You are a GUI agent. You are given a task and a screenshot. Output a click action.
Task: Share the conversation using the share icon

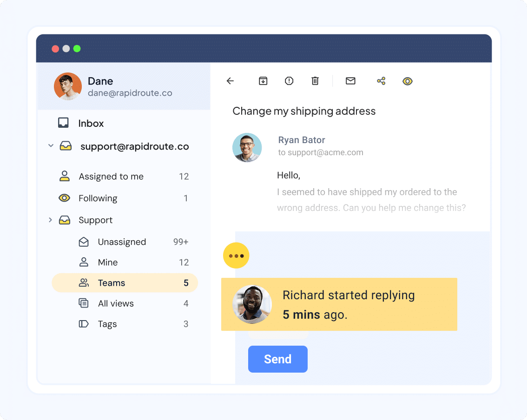point(381,80)
